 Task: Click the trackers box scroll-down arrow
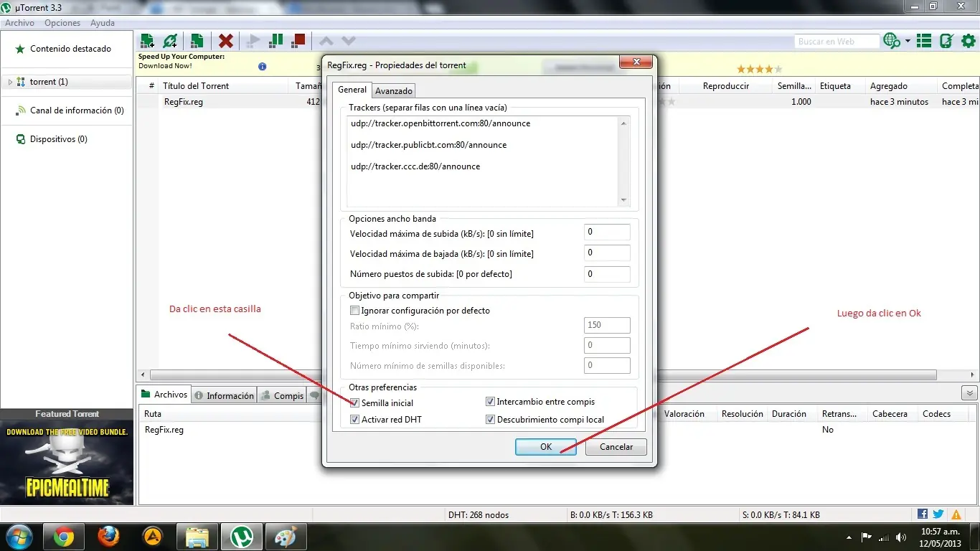click(623, 200)
